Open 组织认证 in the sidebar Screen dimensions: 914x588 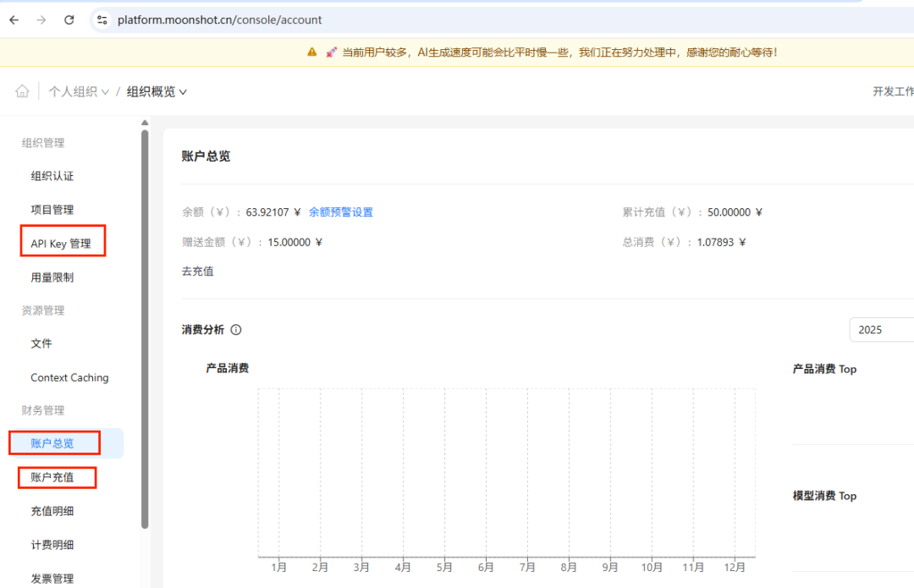point(52,176)
